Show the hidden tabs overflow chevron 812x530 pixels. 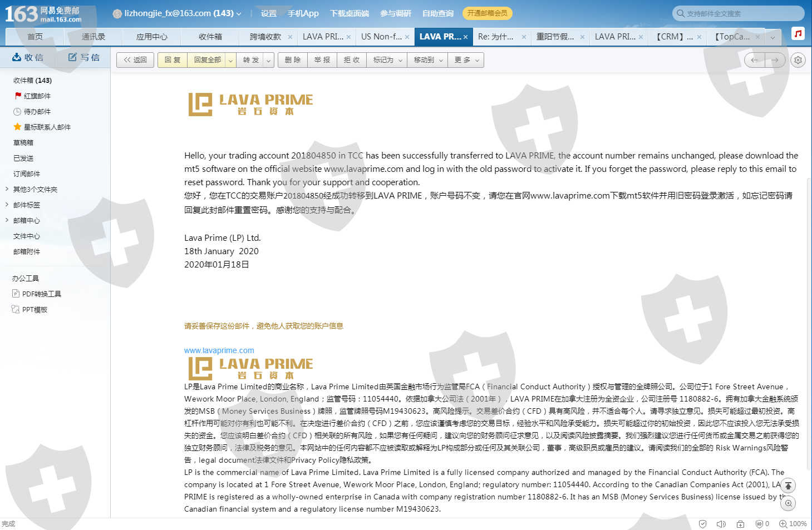[772, 37]
